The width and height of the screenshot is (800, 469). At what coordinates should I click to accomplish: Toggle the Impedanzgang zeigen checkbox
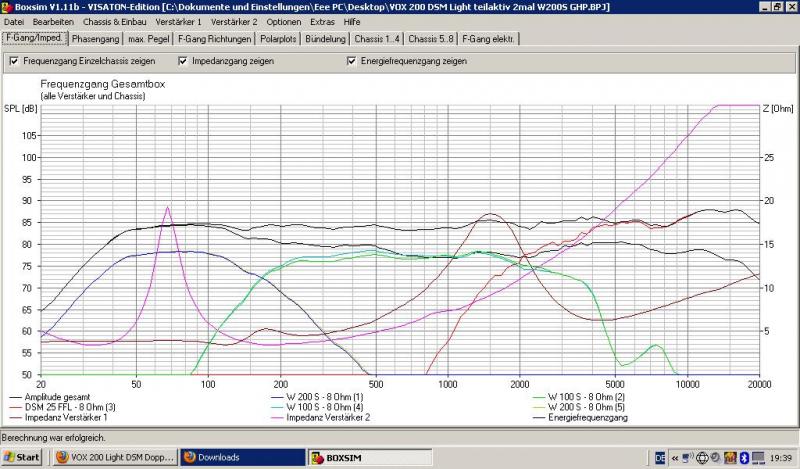(183, 61)
